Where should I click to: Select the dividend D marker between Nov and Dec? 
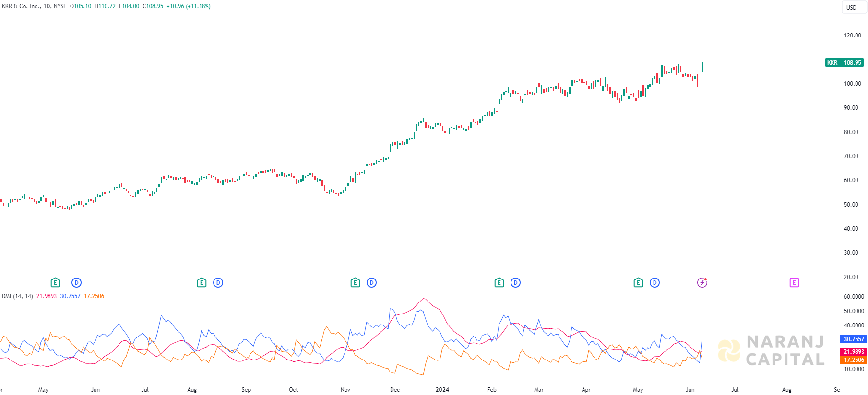pyautogui.click(x=371, y=283)
